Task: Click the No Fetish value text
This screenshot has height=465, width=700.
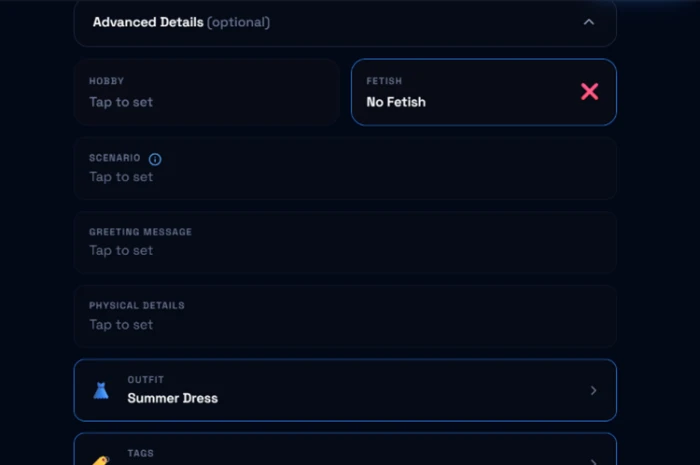Action: [x=396, y=102]
